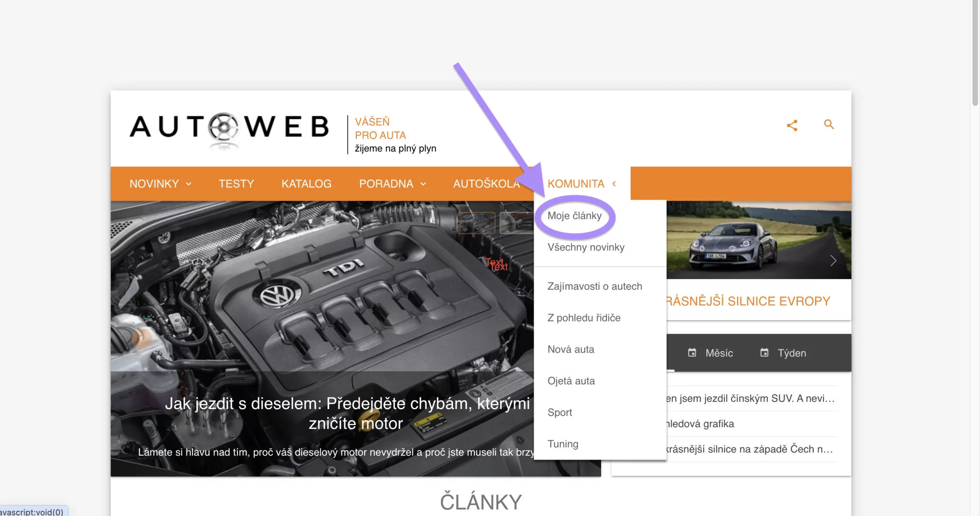Click the sports car thumbnail image

pos(759,240)
